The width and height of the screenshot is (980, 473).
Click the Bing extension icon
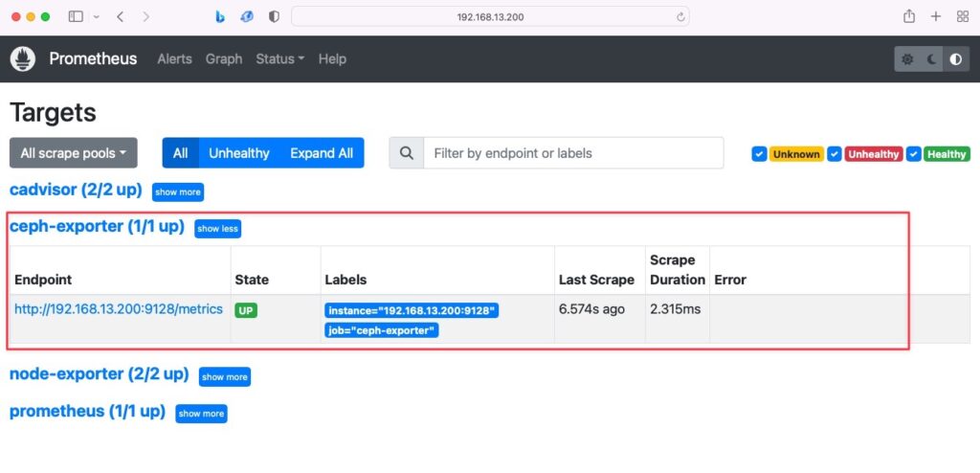(x=220, y=17)
